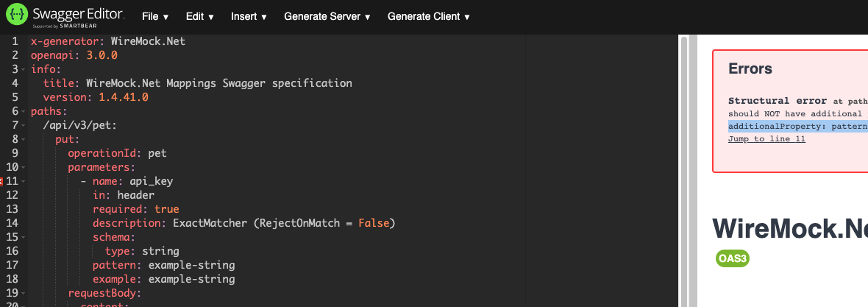868x307 pixels.
Task: Click the error marker on line 11
Action: click(1, 181)
